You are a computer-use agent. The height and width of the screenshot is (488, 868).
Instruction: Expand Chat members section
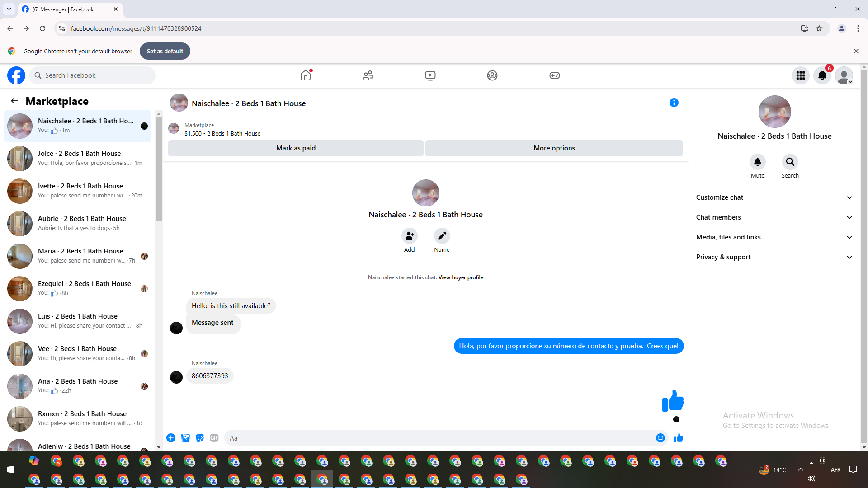tap(774, 217)
